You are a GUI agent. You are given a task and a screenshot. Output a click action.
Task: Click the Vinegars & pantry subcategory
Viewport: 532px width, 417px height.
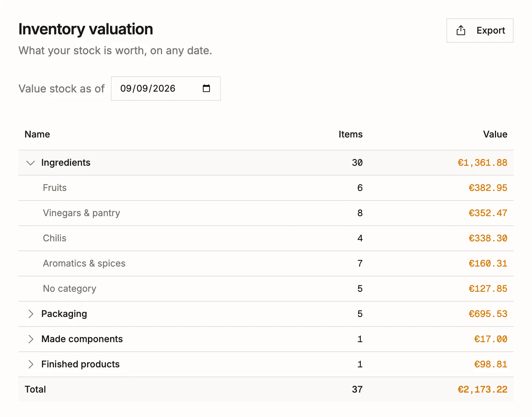point(81,213)
